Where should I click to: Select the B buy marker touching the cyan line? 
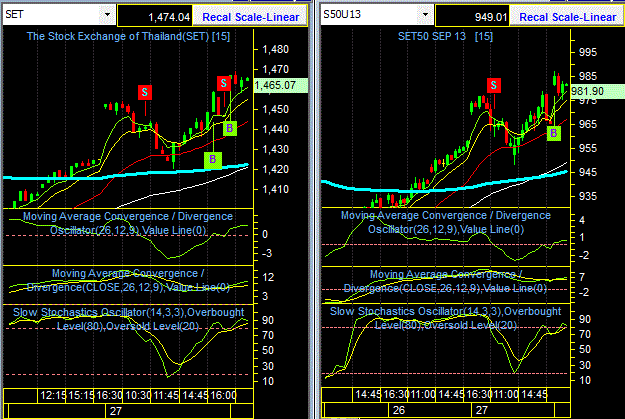pos(212,159)
